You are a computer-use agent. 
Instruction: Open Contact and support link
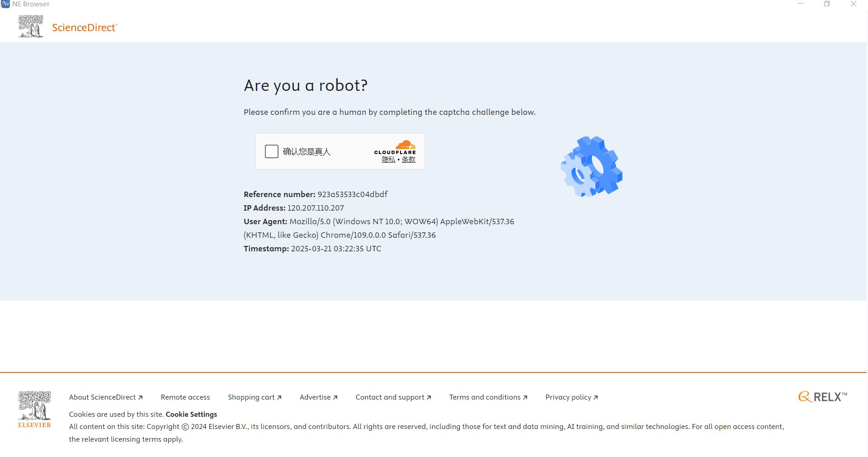[x=393, y=397]
